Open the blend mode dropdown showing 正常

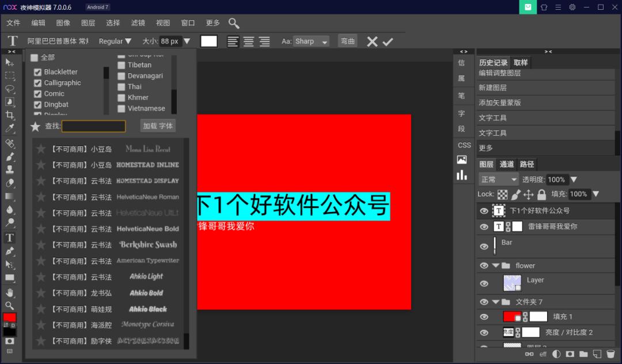(498, 179)
